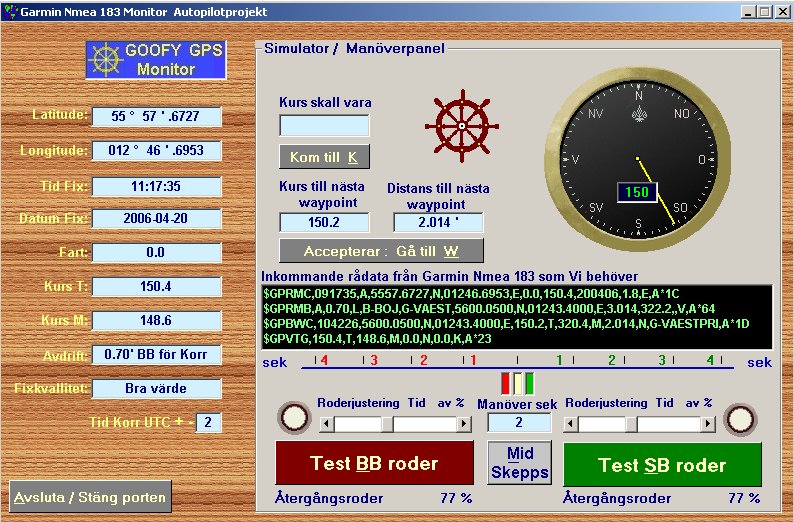This screenshot has width=794, height=522.
Task: Click the Kom till K button
Action: coord(324,157)
